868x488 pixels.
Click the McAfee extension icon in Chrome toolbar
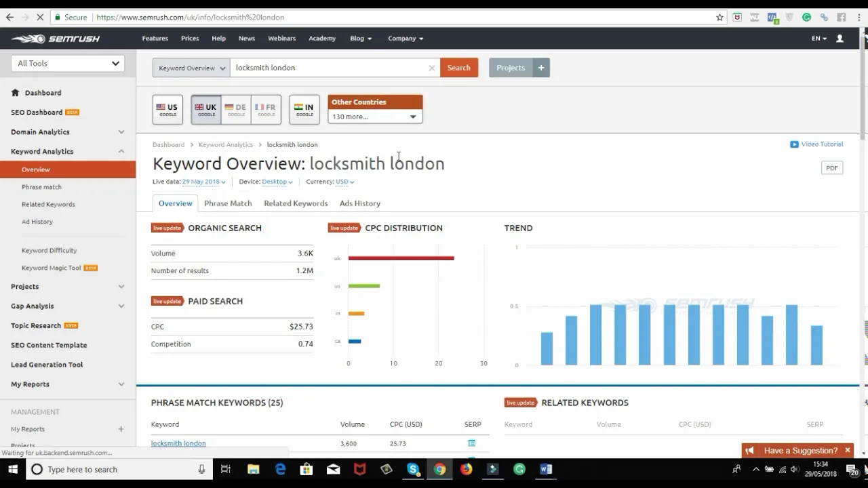tap(737, 17)
